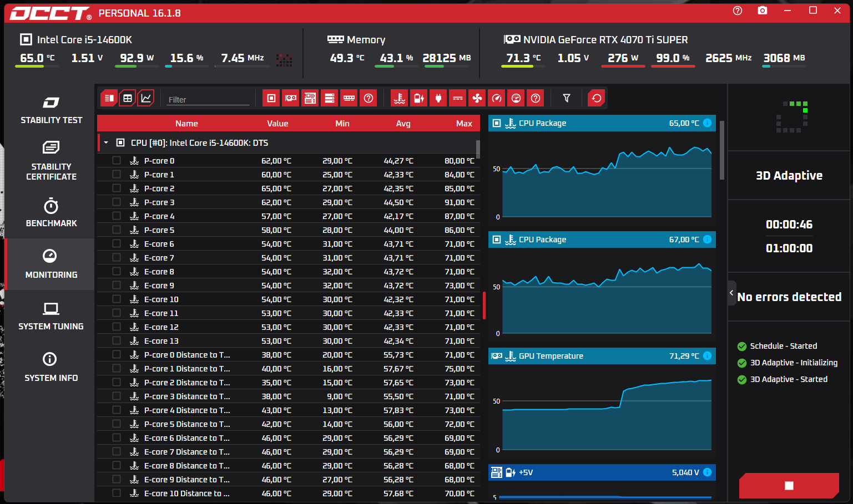Screen dimensions: 853x504
Task: Sort the table by the Max column
Action: [464, 123]
